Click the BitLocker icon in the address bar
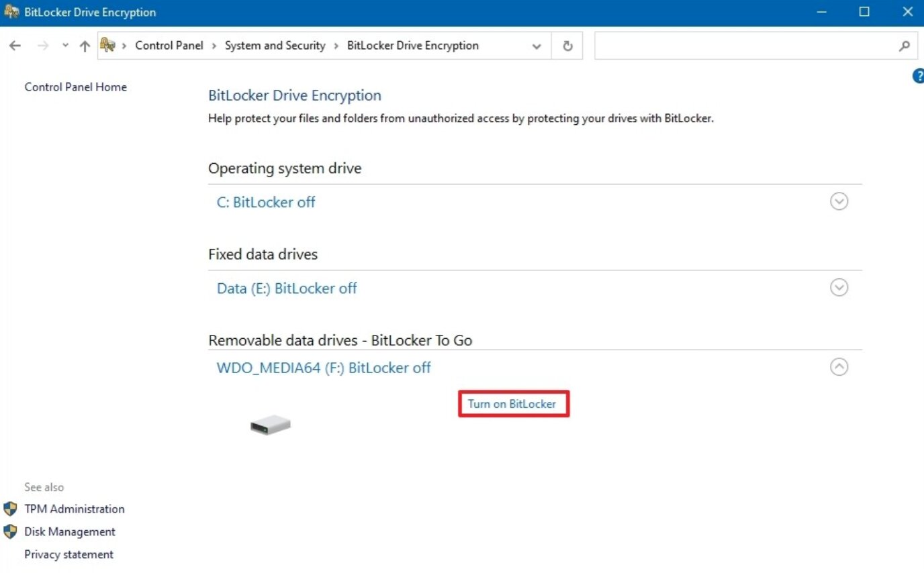This screenshot has height=573, width=924. 107,46
